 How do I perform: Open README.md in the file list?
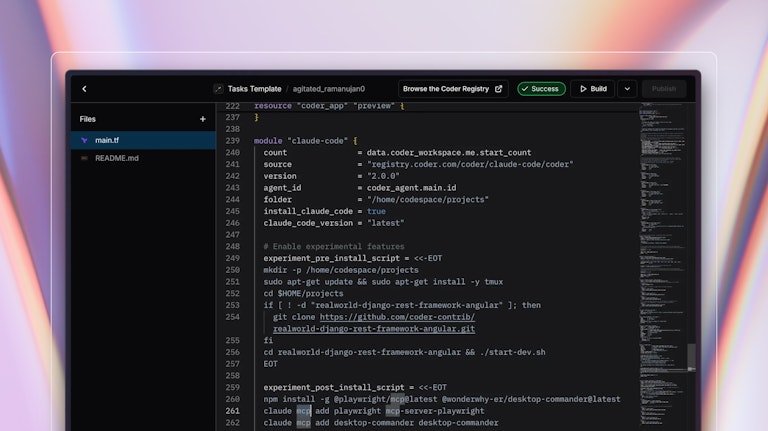143,158
